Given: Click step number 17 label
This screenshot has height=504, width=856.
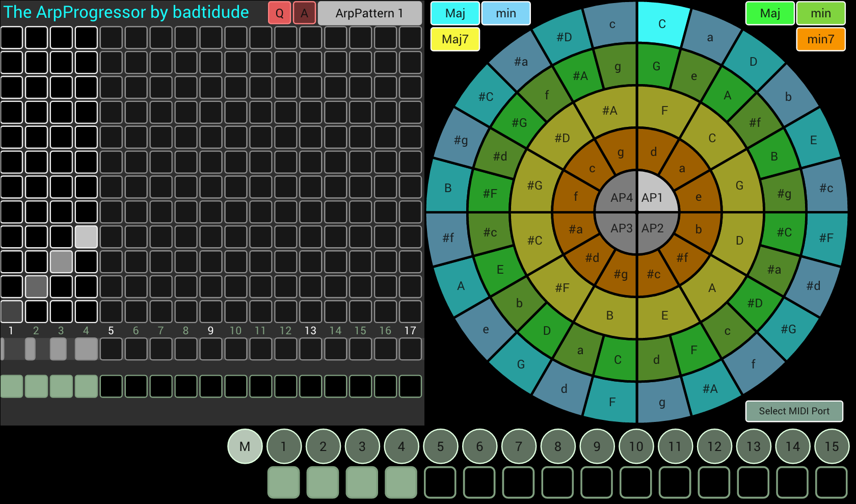Looking at the screenshot, I should [x=410, y=331].
